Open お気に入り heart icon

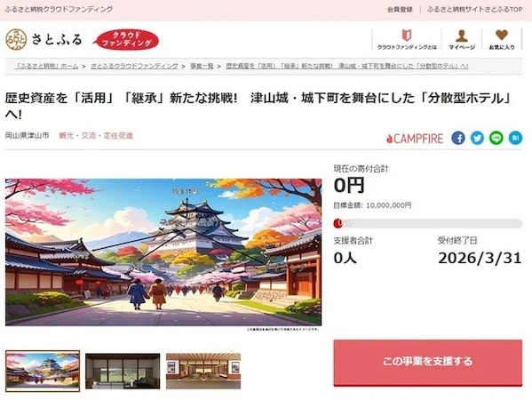502,40
